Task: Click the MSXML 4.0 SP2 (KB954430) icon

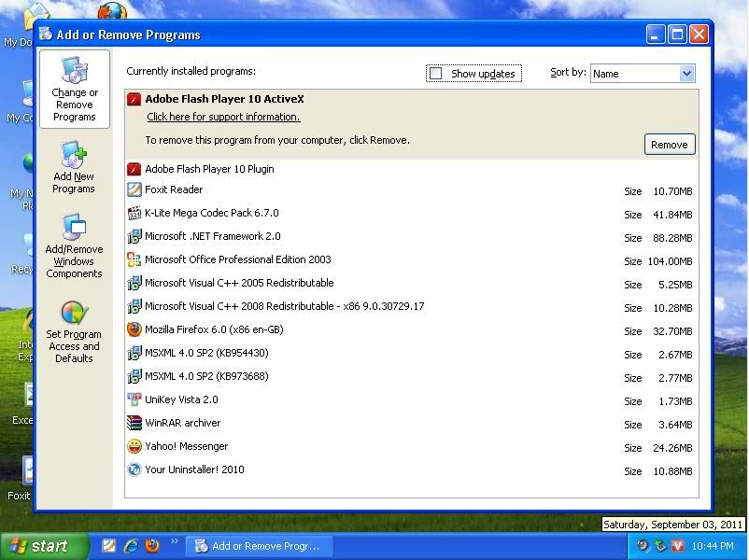Action: tap(134, 353)
